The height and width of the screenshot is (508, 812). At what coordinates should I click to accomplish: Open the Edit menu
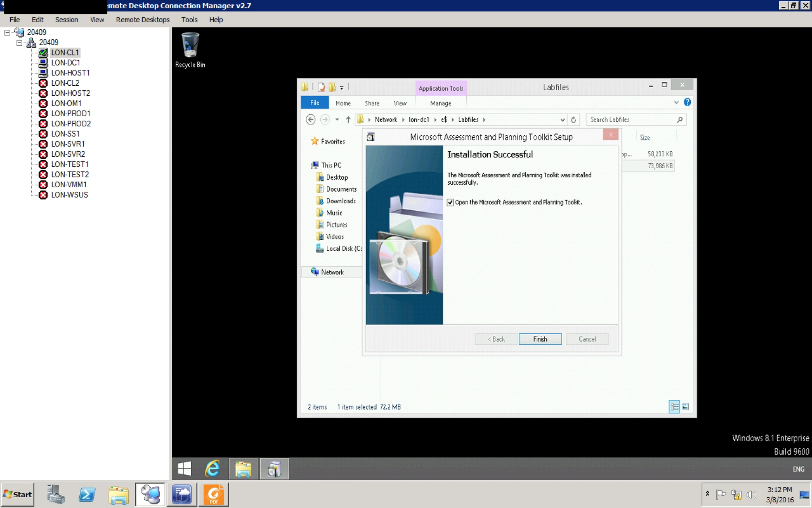pos(38,20)
